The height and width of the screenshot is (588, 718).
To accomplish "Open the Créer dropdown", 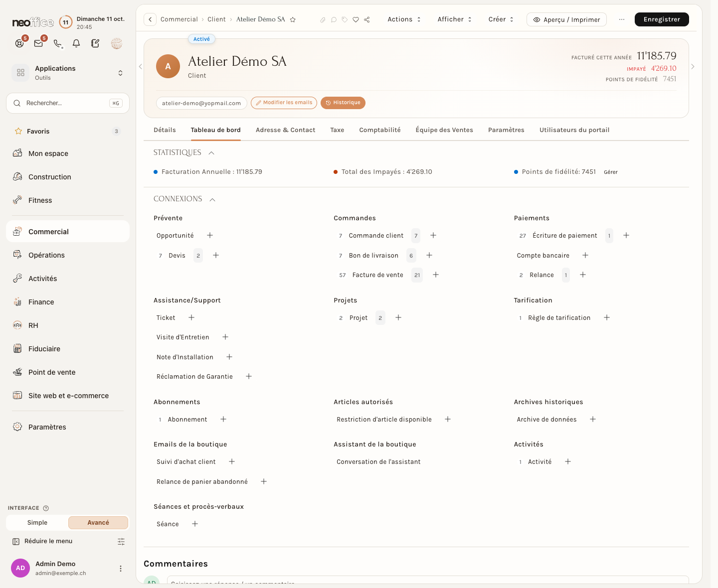I will point(501,19).
